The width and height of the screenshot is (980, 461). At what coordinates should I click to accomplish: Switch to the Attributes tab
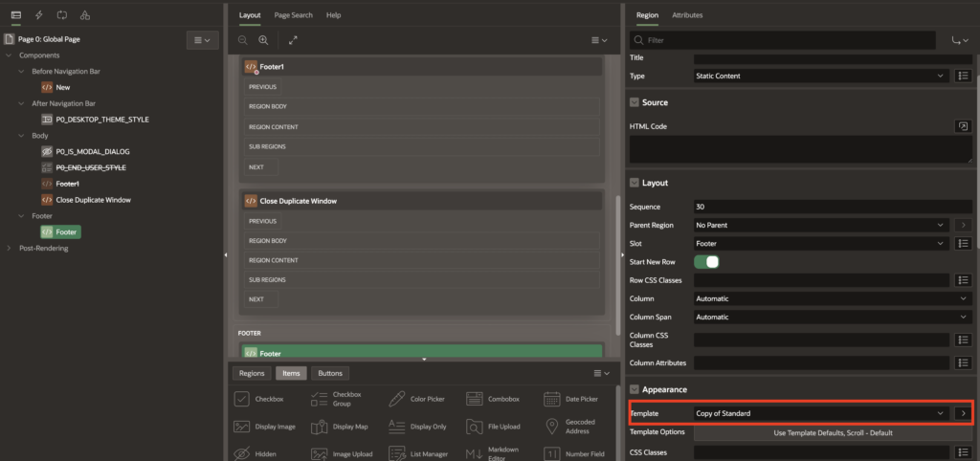(x=687, y=15)
